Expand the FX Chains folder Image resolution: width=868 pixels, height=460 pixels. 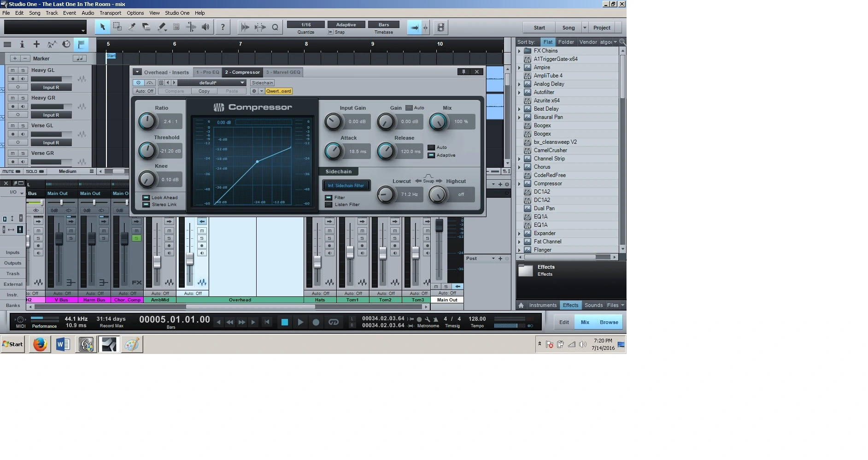(519, 51)
